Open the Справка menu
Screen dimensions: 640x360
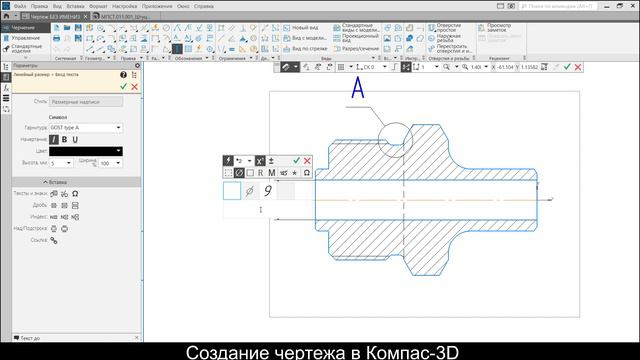[x=204, y=6]
